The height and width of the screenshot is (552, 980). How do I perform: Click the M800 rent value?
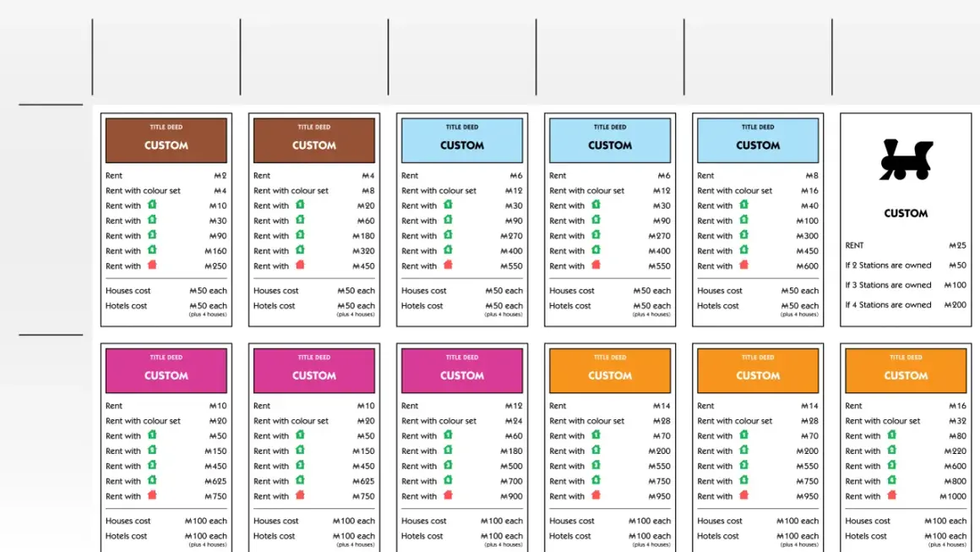(x=955, y=481)
